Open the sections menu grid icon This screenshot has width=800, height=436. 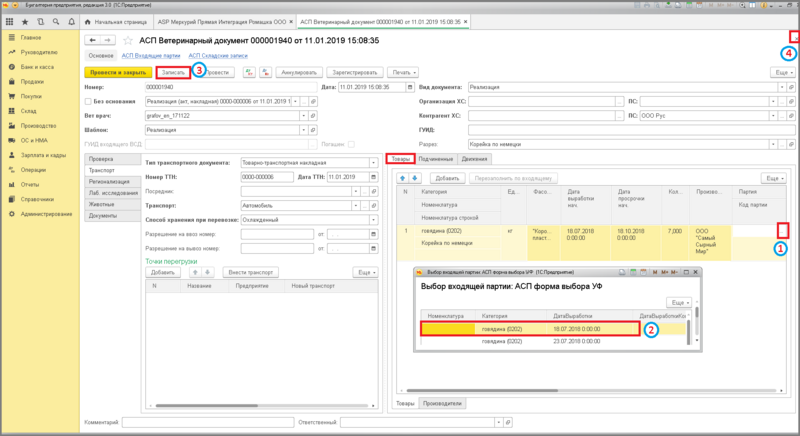click(x=9, y=22)
